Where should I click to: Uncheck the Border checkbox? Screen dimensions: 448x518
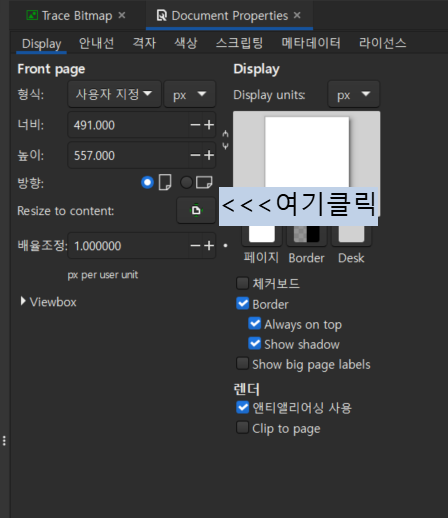(x=242, y=304)
